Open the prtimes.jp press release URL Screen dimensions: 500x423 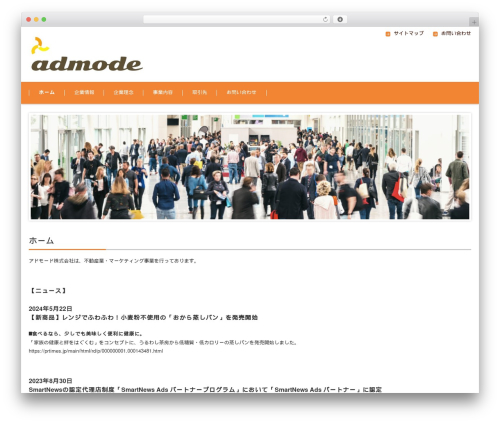(x=96, y=351)
